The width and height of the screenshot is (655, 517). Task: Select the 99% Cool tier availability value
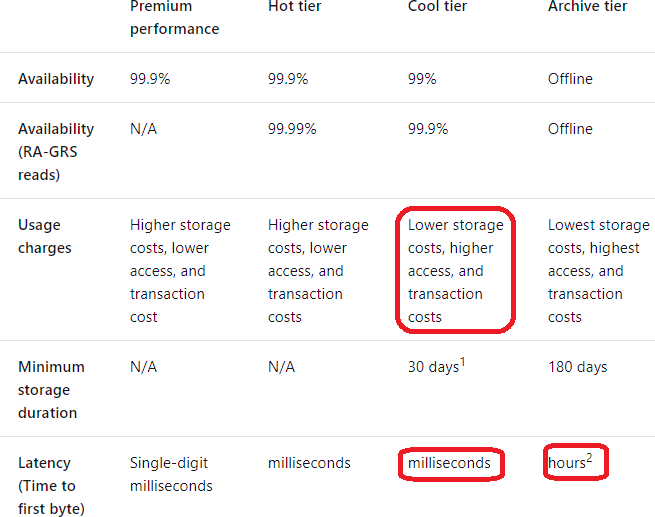[422, 79]
